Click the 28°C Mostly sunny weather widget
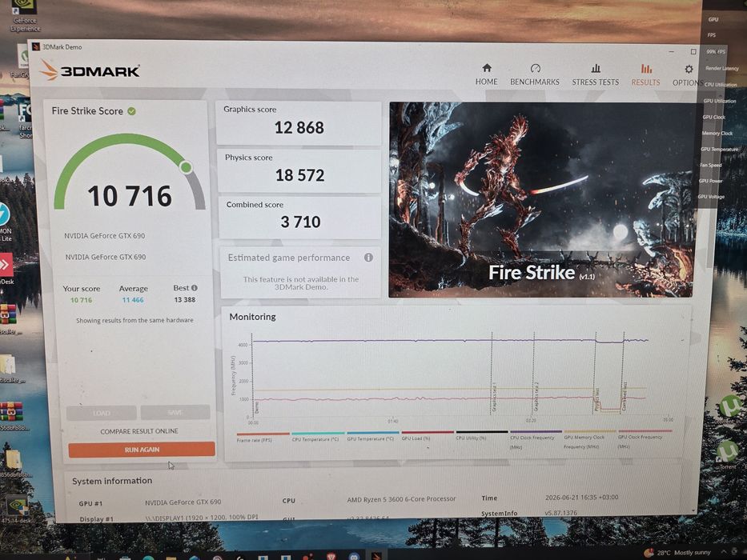747x560 pixels. [678, 552]
